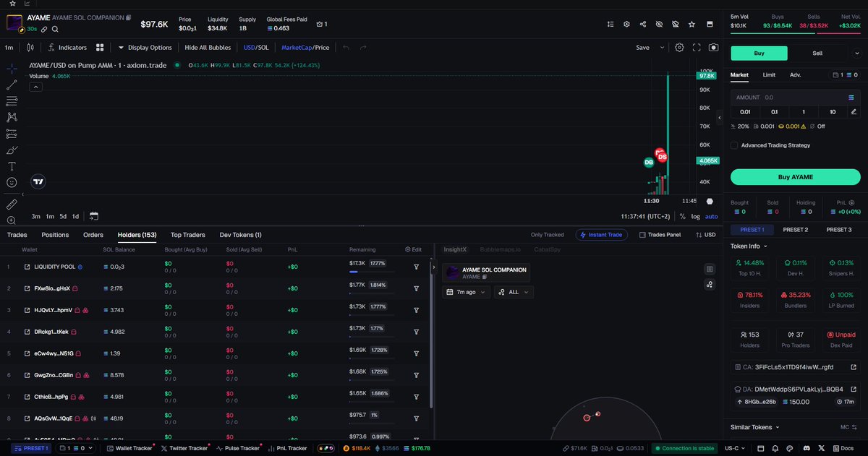Image resolution: width=868 pixels, height=456 pixels.
Task: Switch the chart currency USD/SOL
Action: click(x=255, y=48)
